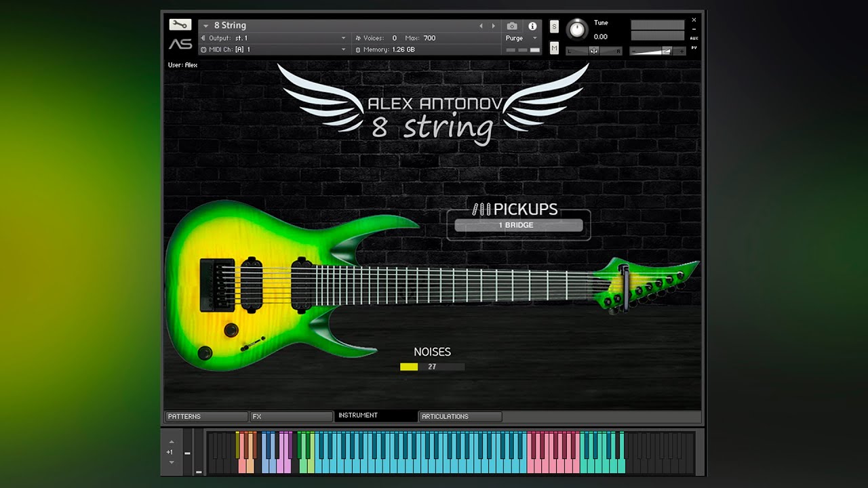Minimize instrument view with minus button
Image resolution: width=868 pixels, height=488 pixels.
pos(694,29)
